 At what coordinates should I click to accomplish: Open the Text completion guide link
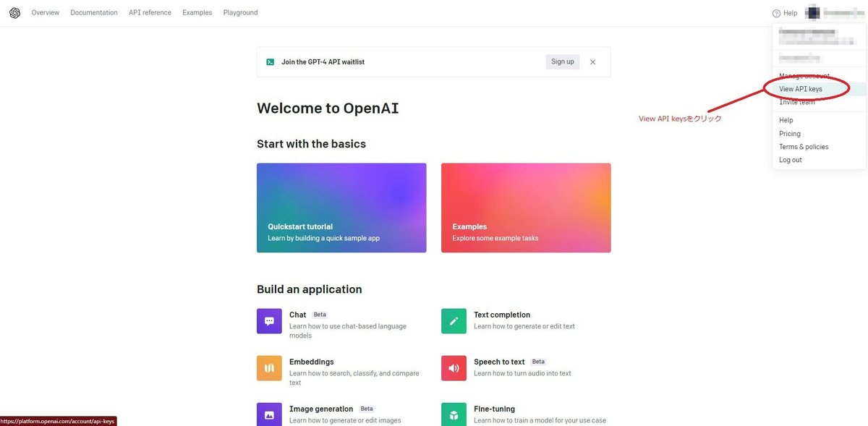[x=502, y=315]
